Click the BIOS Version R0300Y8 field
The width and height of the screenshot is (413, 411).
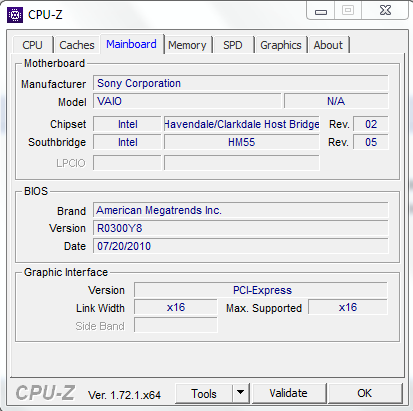click(241, 228)
